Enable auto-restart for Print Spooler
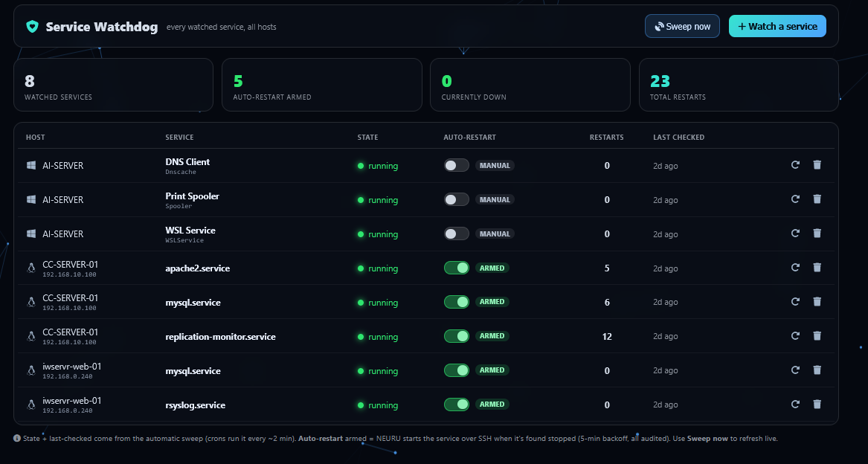Viewport: 868px width, 464px height. click(456, 200)
